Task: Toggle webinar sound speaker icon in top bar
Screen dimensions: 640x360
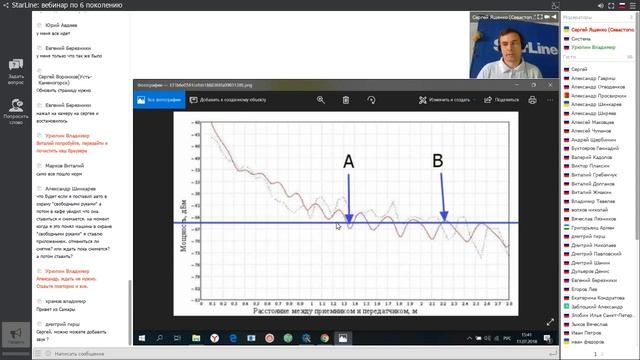Action: [x=600, y=6]
